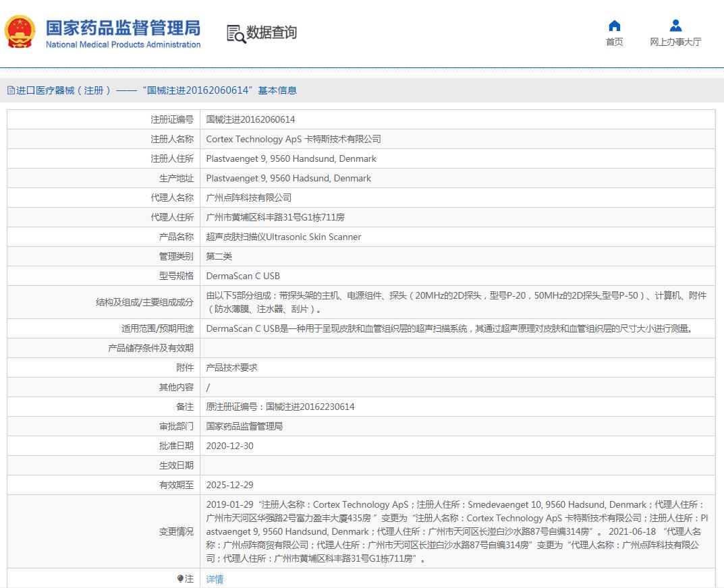Click the 有效期至 label
The width and height of the screenshot is (724, 588).
point(176,485)
